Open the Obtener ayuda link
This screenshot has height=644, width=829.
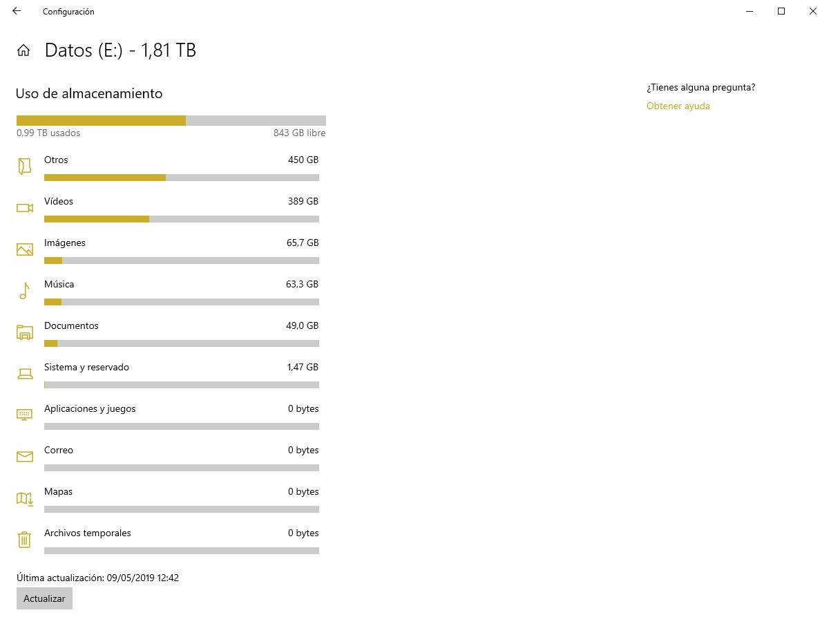(678, 106)
